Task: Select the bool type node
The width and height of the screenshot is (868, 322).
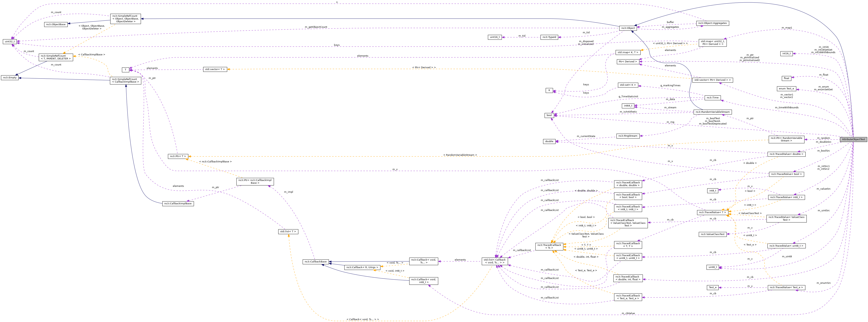Action: coord(549,115)
